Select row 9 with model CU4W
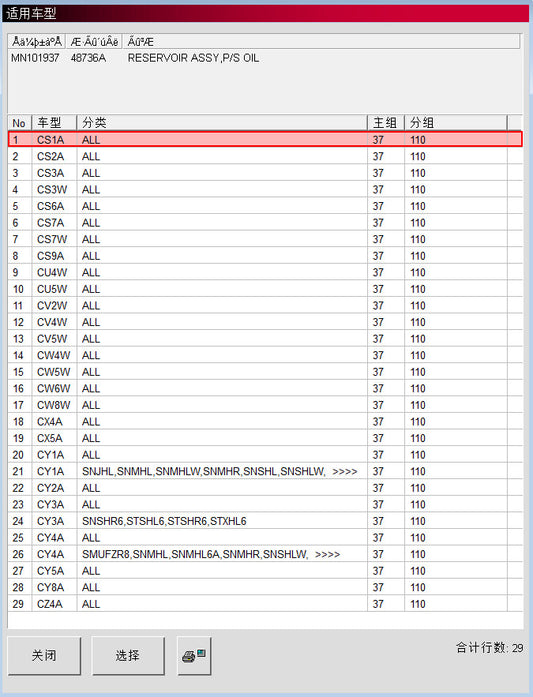Viewport: 533px width, 697px height. [x=265, y=272]
